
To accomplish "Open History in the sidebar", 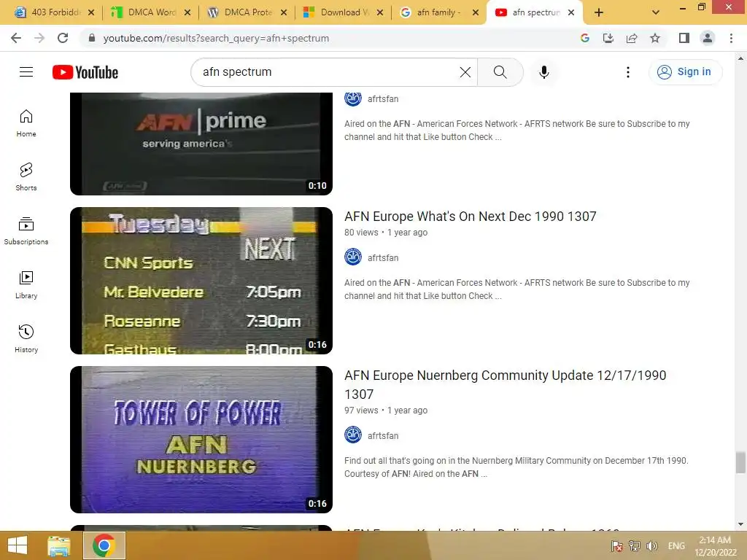I will click(x=26, y=338).
